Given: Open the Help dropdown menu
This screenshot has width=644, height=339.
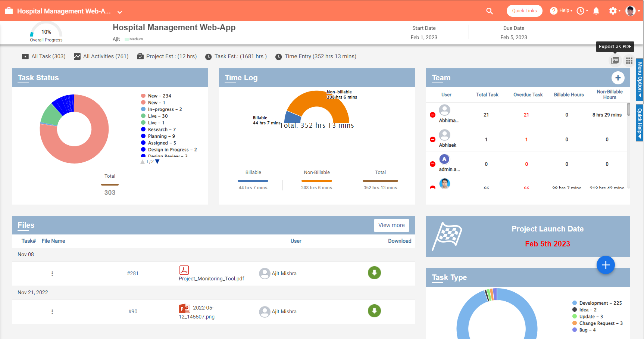Looking at the screenshot, I should point(562,11).
